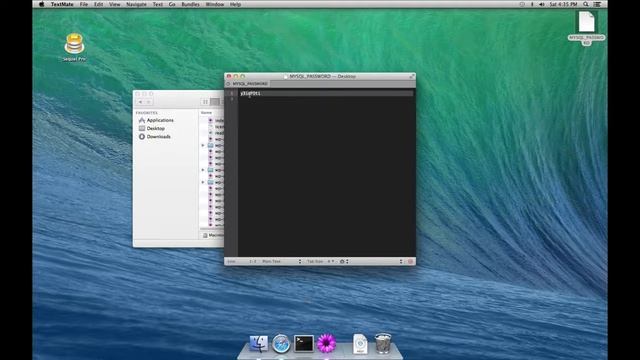Open the Navigate menu
Screen dimensions: 640x360
click(136, 4)
